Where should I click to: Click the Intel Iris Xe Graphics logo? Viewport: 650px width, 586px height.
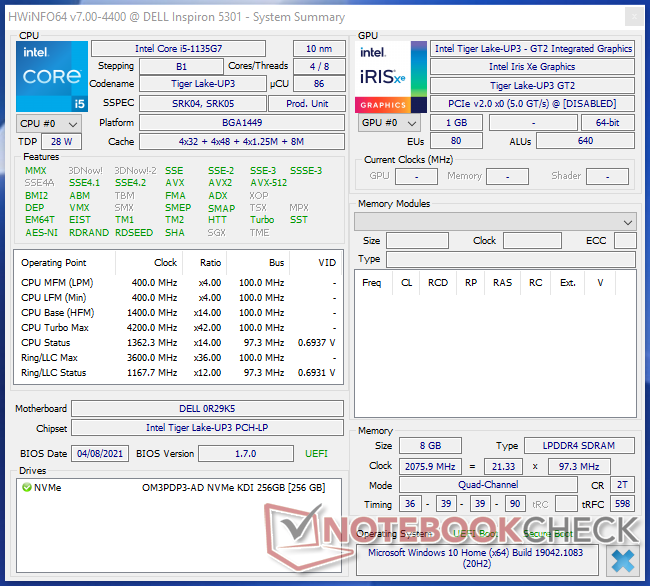[391, 77]
